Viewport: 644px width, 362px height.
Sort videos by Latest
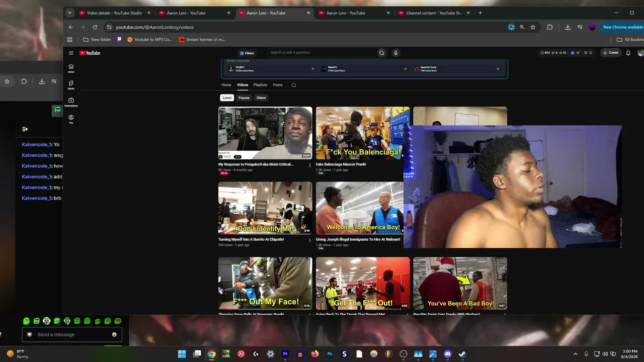(227, 98)
